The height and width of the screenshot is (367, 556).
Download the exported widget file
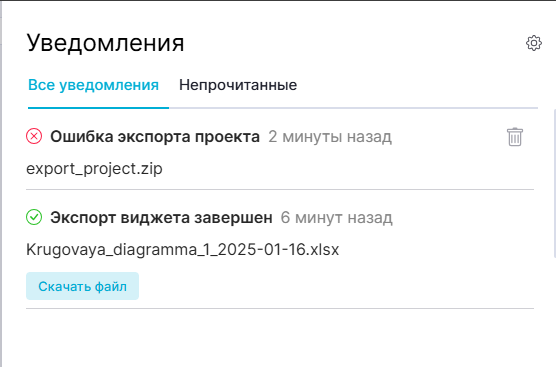pyautogui.click(x=82, y=286)
